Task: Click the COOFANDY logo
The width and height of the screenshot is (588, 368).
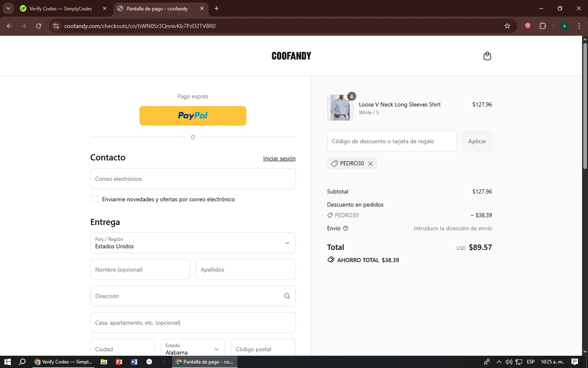Action: click(291, 56)
